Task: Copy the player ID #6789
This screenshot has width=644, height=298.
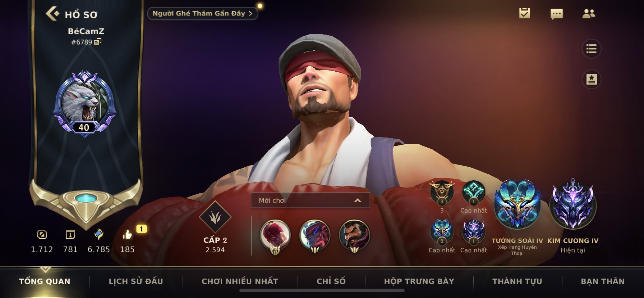Action: (98, 42)
